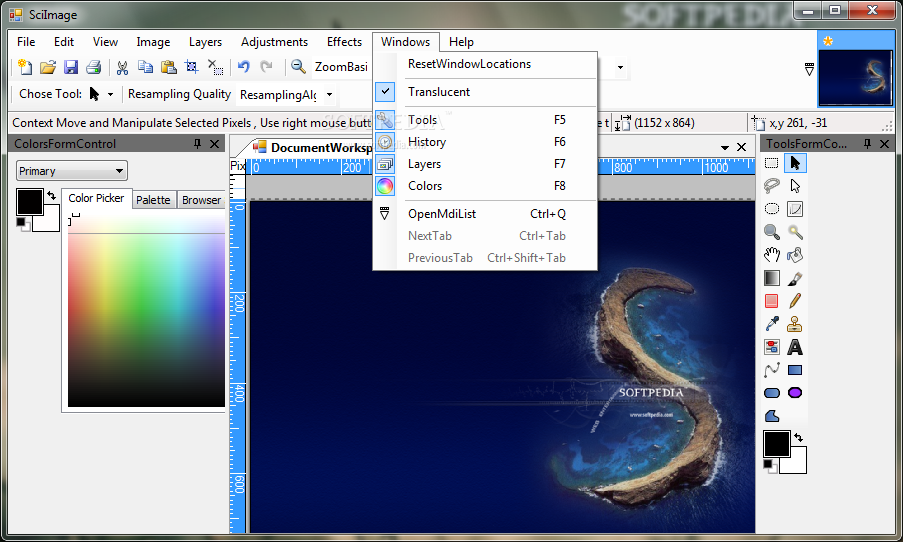The height and width of the screenshot is (542, 903).
Task: Click the primary black swatch in Colors panel
Action: click(29, 202)
